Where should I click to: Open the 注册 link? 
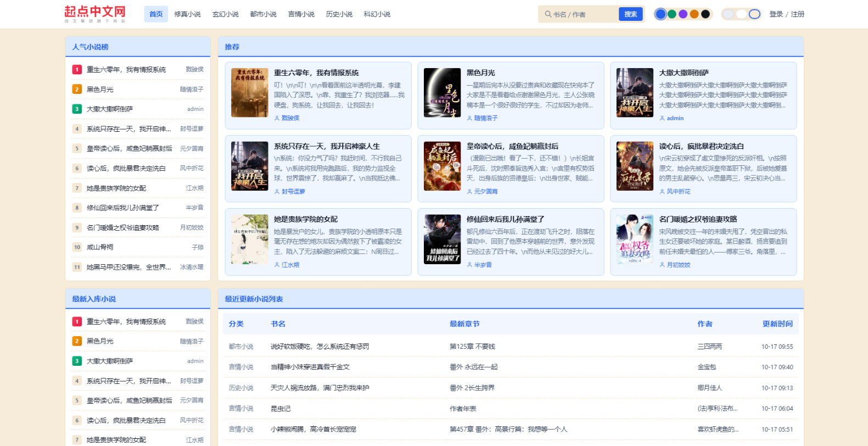pos(797,14)
